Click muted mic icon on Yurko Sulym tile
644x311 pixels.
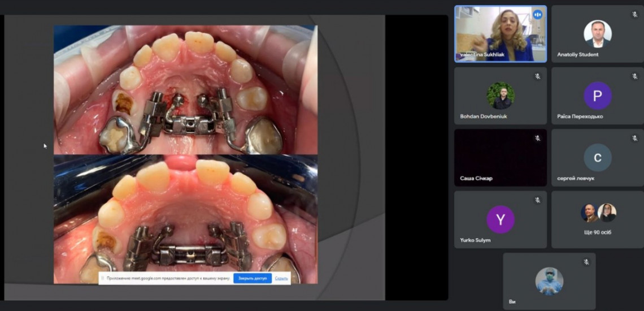[538, 200]
